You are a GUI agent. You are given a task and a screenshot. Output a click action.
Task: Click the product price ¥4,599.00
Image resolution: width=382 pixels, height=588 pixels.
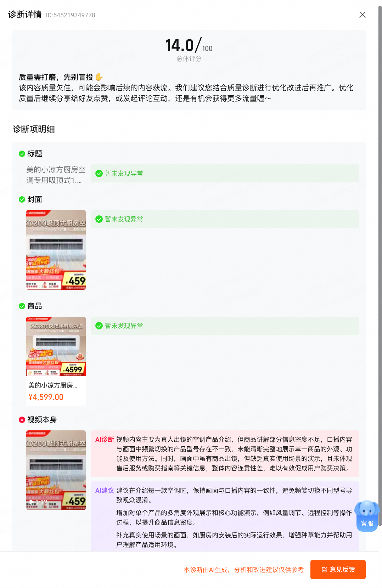click(46, 397)
